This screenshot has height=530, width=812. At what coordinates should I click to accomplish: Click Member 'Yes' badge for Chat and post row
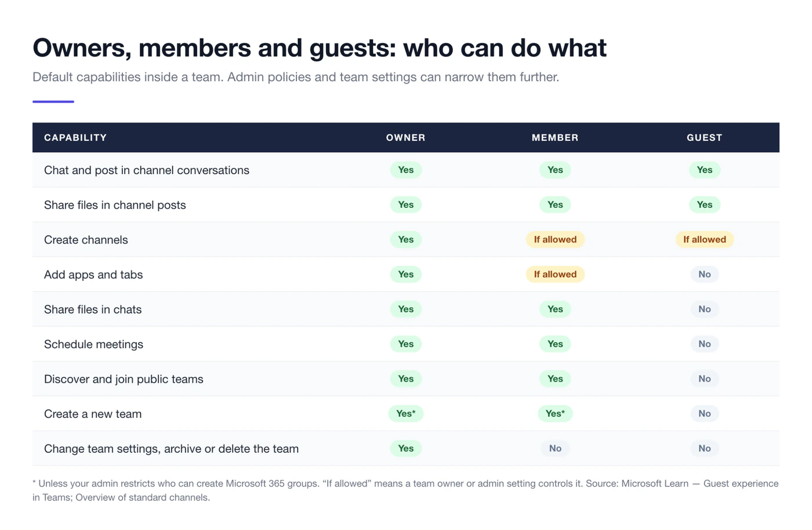coord(555,170)
